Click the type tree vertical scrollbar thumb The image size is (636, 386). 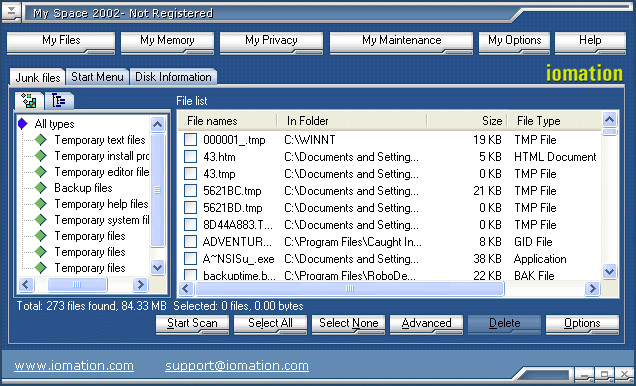click(157, 190)
